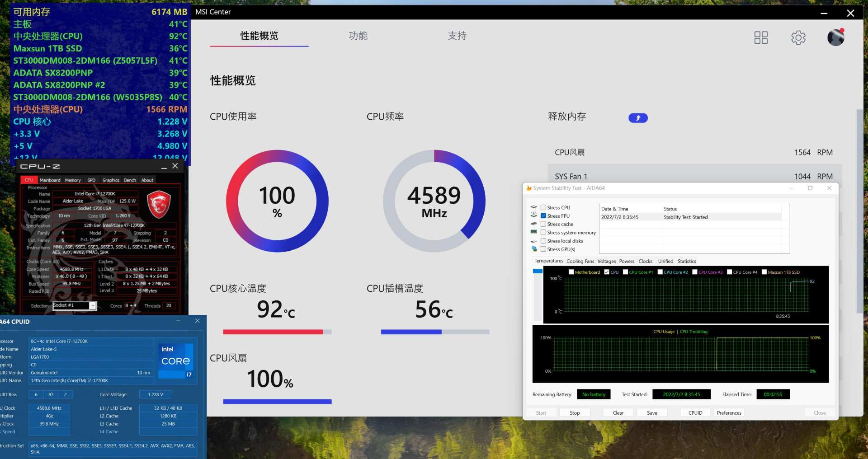Switch to the 功能 tab in MSI Center
Image resolution: width=868 pixels, height=459 pixels.
(x=358, y=36)
